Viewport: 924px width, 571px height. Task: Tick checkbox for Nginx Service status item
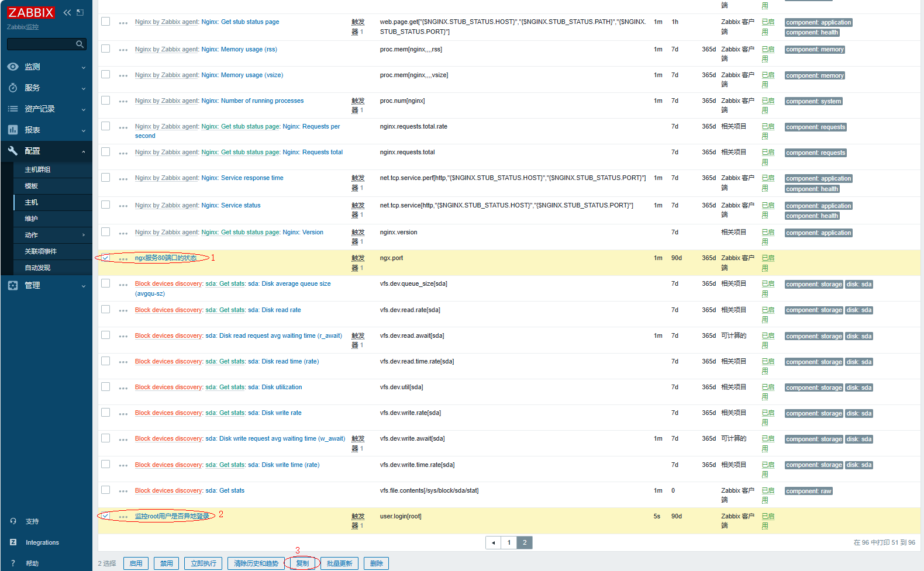point(105,205)
